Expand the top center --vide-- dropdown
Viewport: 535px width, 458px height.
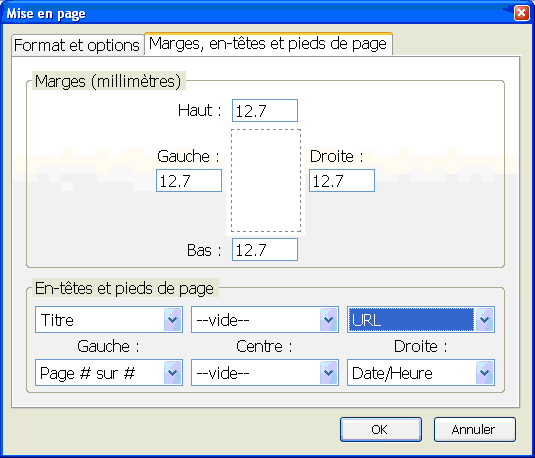(x=329, y=320)
